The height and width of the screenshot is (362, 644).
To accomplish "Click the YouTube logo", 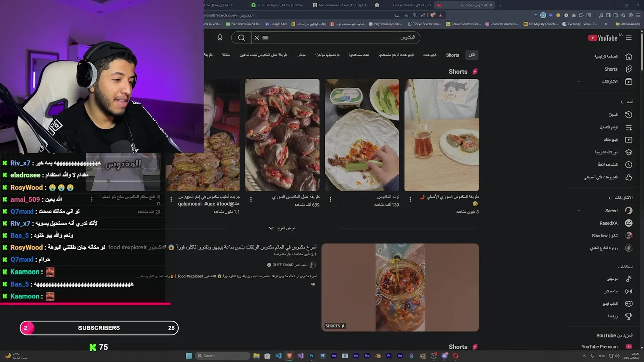I will pyautogui.click(x=603, y=38).
